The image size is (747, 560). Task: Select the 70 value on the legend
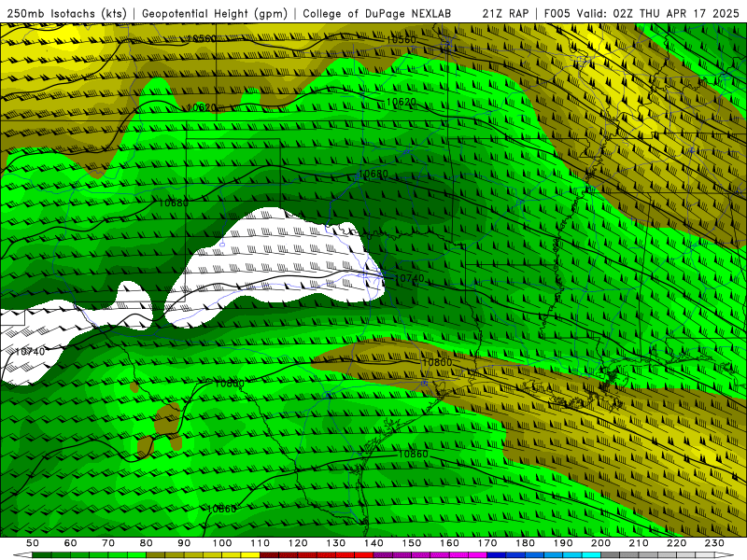(x=108, y=543)
